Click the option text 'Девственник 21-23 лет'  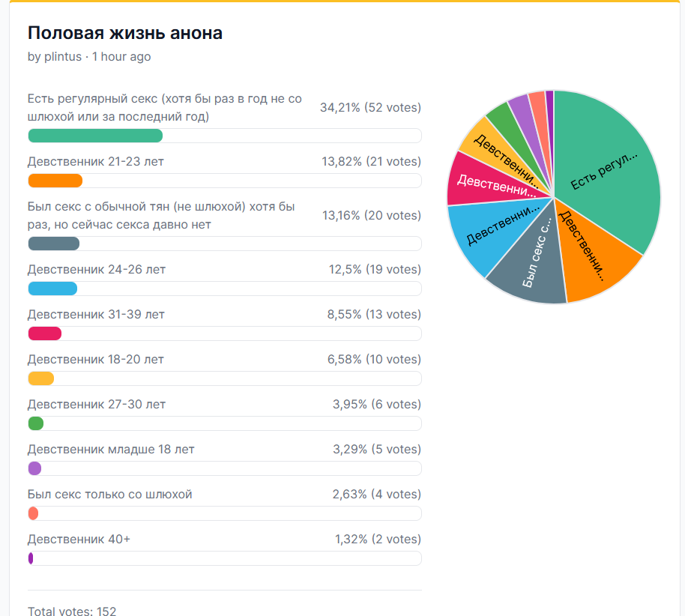96,162
